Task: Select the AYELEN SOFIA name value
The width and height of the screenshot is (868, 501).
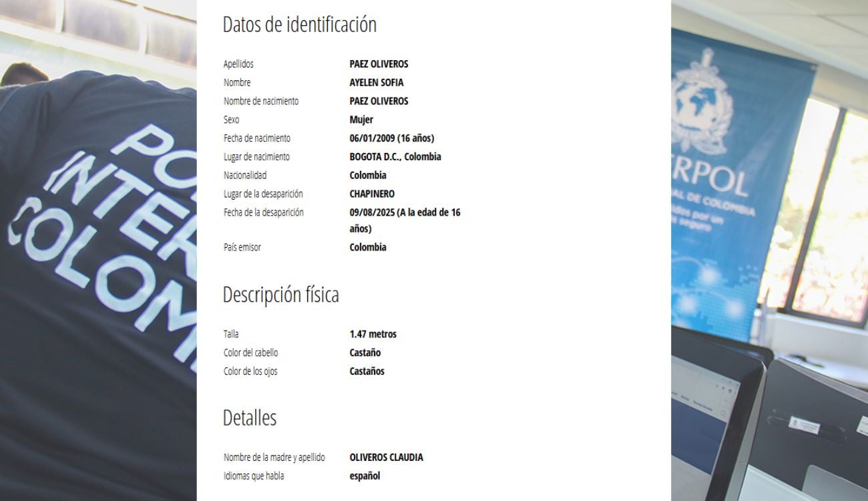Action: pyautogui.click(x=376, y=82)
